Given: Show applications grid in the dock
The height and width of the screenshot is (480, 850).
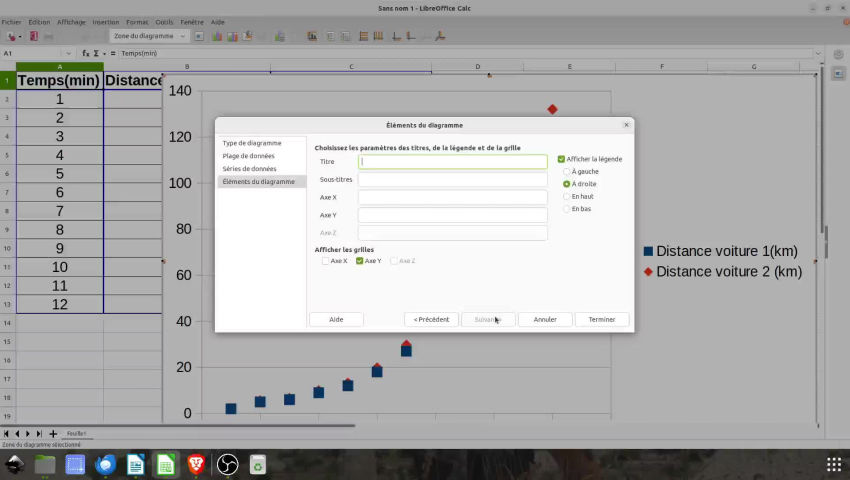Looking at the screenshot, I should coord(833,464).
